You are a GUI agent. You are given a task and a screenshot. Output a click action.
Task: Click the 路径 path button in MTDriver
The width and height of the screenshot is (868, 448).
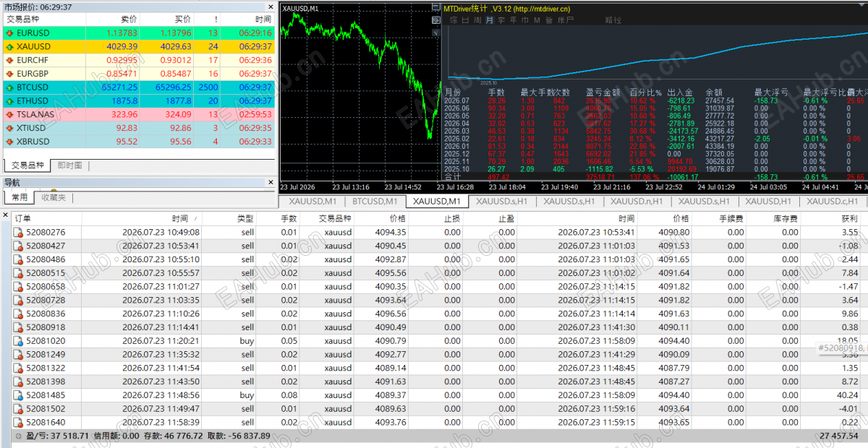pyautogui.click(x=613, y=20)
